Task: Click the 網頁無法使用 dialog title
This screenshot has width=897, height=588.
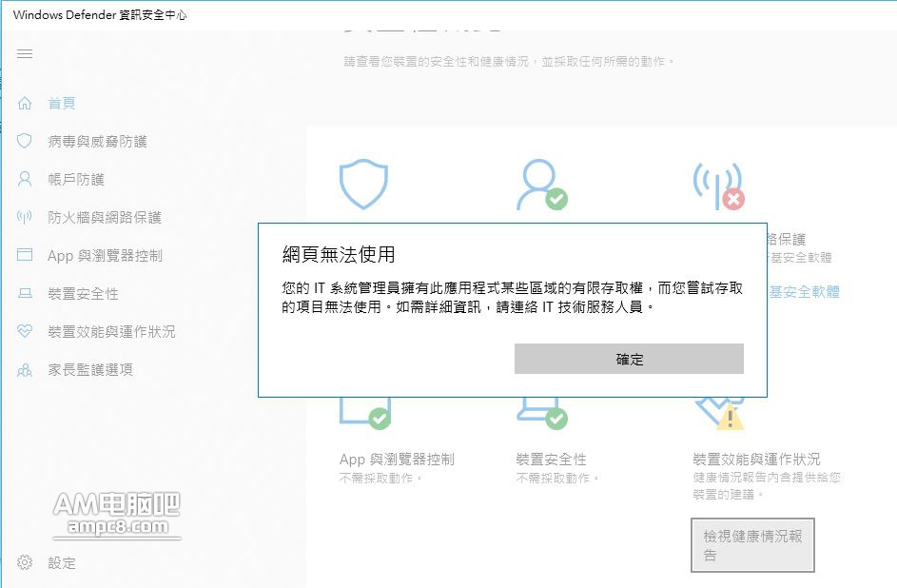Action: (x=339, y=254)
